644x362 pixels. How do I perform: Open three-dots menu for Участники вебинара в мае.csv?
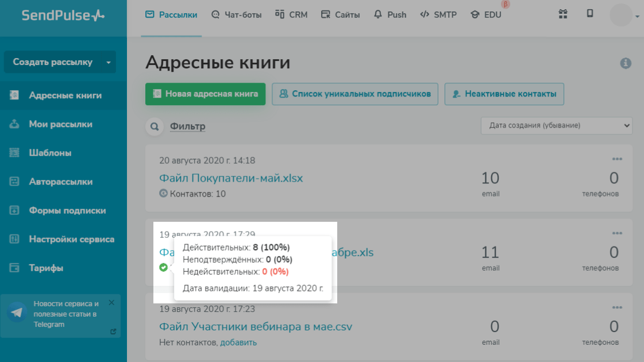(x=617, y=307)
